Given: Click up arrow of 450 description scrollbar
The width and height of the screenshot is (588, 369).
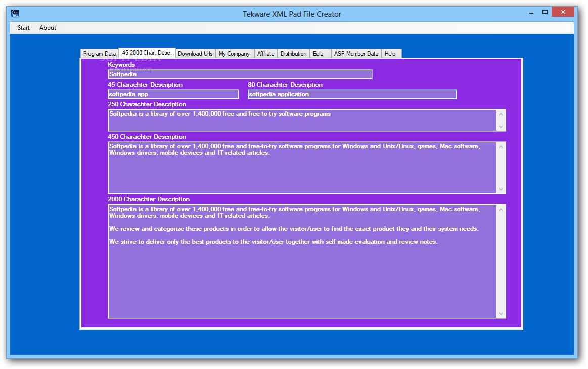Looking at the screenshot, I should pyautogui.click(x=501, y=147).
